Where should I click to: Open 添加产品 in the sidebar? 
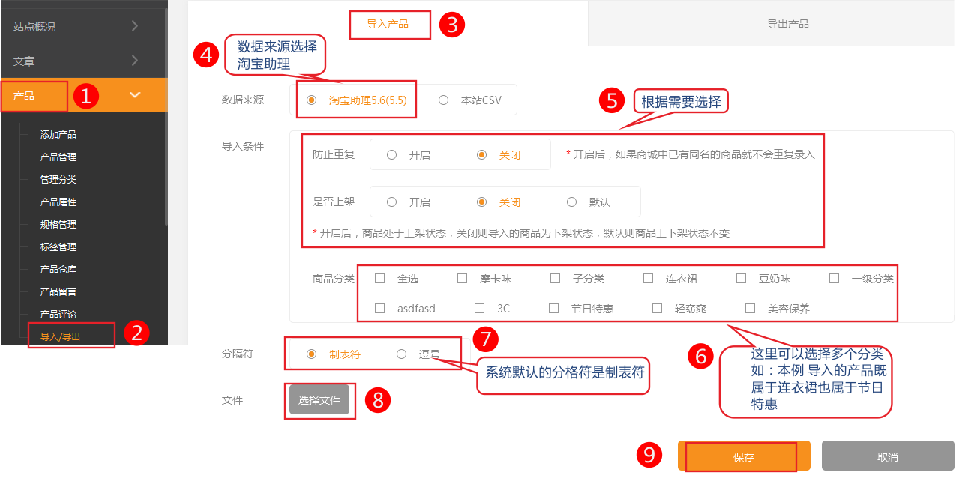pos(58,135)
